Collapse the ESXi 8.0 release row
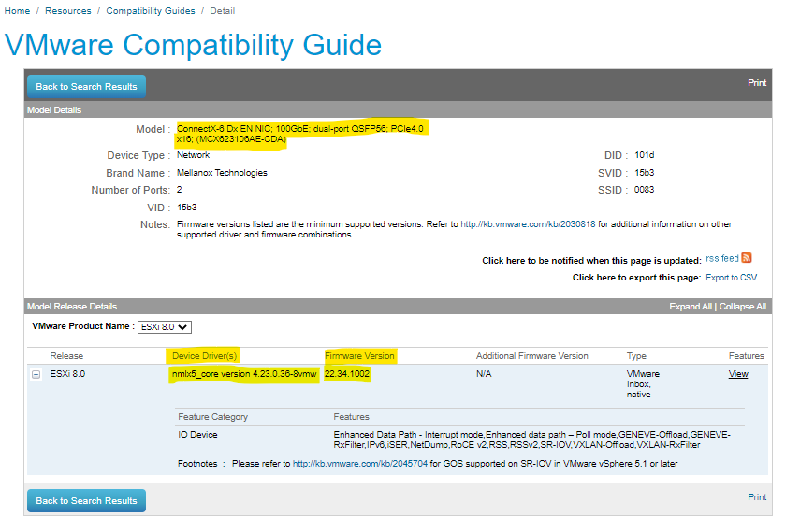The height and width of the screenshot is (532, 800). (36, 374)
